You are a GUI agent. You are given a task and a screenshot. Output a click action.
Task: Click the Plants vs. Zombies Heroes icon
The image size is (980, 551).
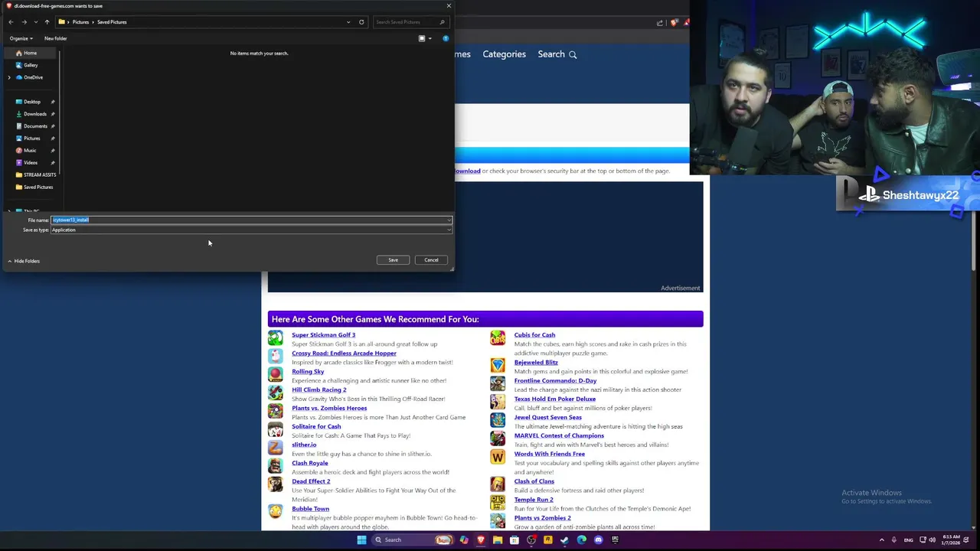275,411
